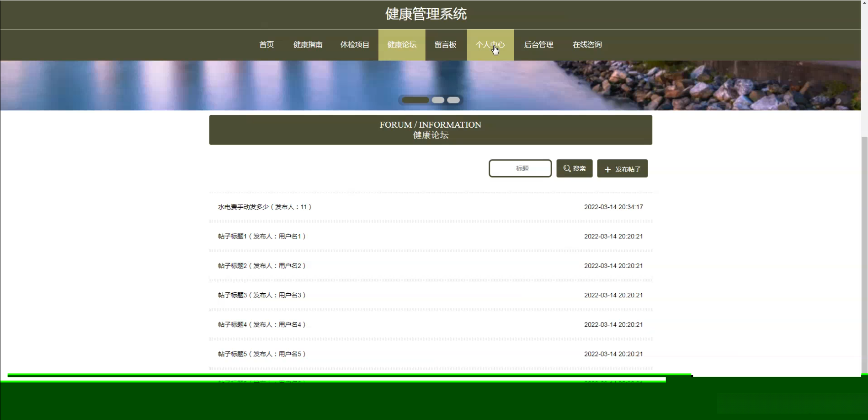Click the timestamp 2022-03-14 20:34:17

[613, 207]
